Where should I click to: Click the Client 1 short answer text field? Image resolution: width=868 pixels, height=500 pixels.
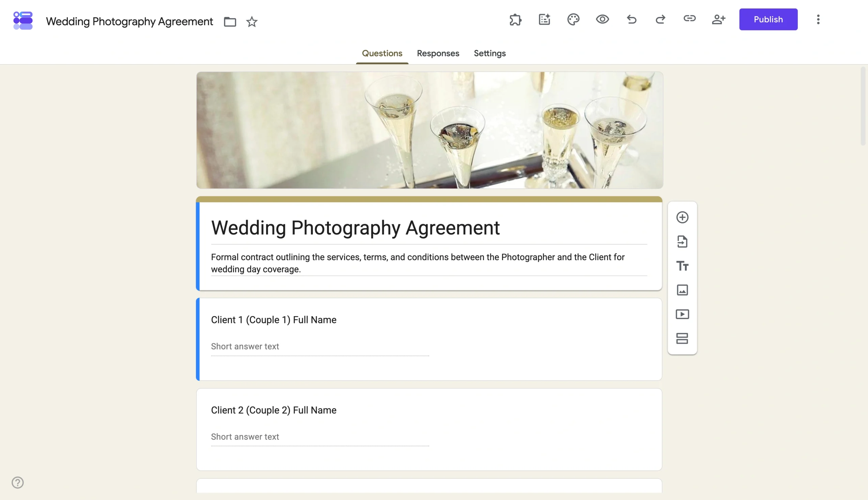[x=320, y=347]
